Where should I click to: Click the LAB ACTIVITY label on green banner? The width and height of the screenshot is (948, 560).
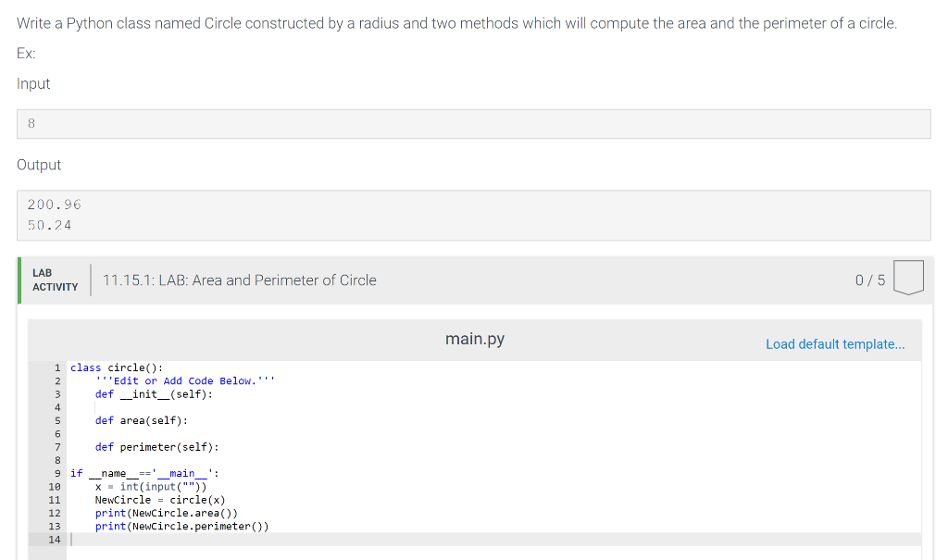point(54,280)
